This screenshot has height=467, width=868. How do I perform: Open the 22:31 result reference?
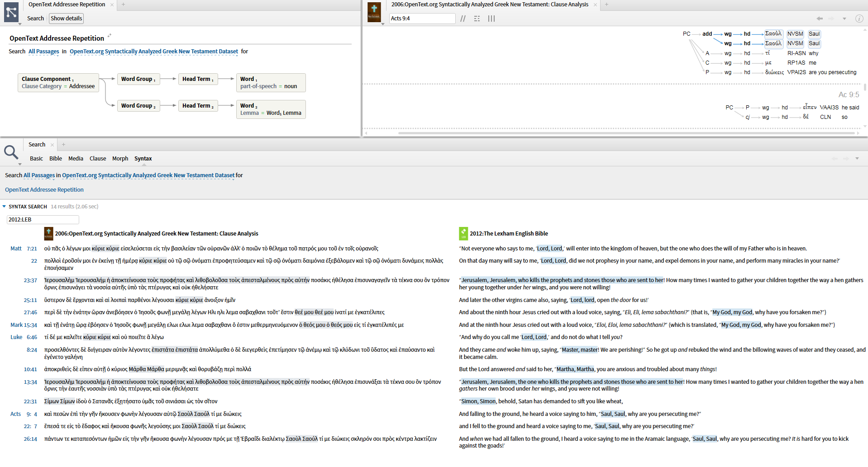click(x=30, y=401)
